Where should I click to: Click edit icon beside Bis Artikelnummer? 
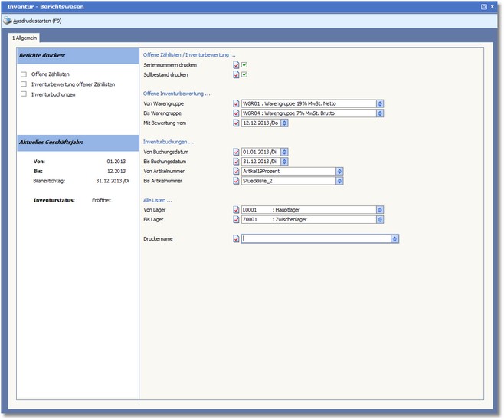tap(236, 181)
